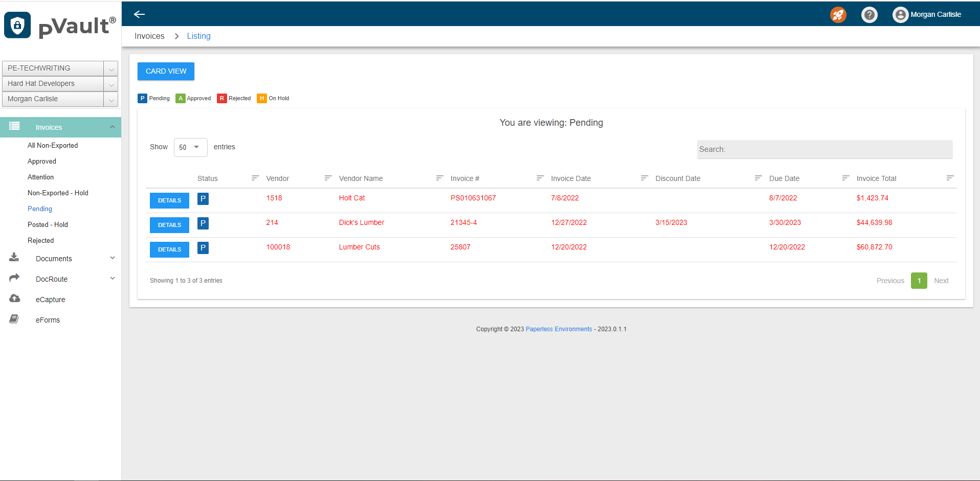Click invoice number 21345-4
Image resolution: width=980 pixels, height=481 pixels.
[x=463, y=222]
